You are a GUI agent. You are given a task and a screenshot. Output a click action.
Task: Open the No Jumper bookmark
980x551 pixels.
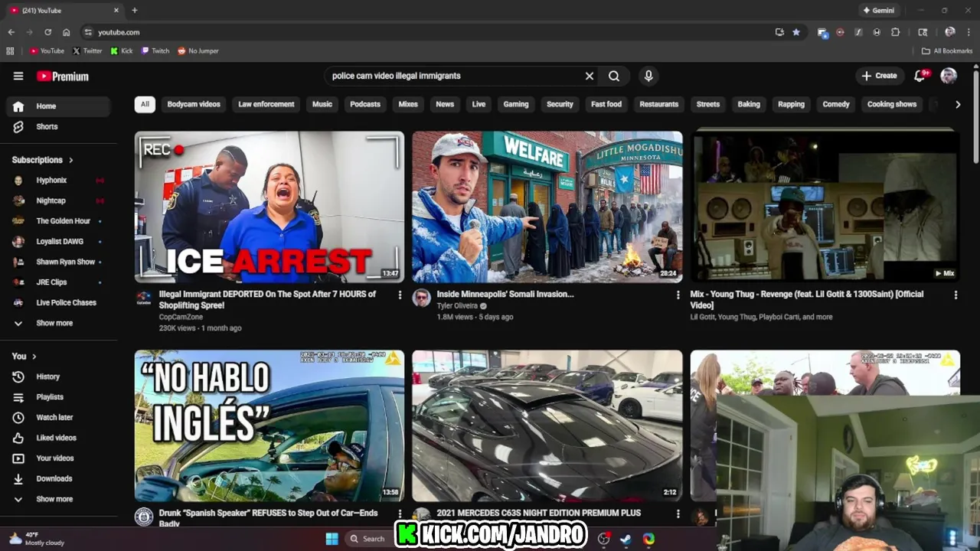(198, 51)
